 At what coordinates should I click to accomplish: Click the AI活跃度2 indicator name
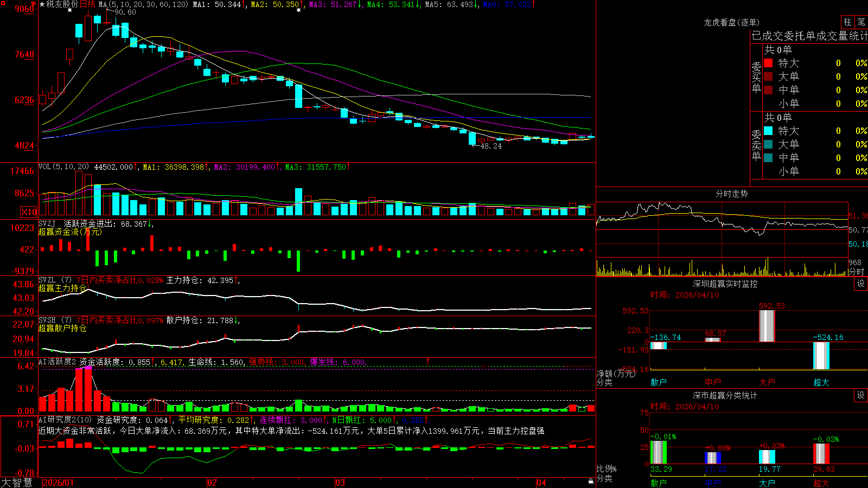(58, 362)
